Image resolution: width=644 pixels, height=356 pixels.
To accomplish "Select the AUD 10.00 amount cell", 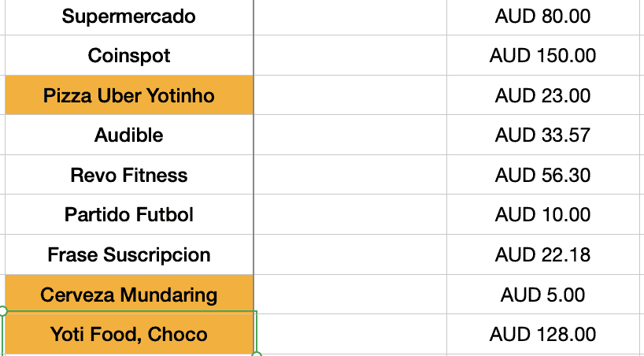I will (x=542, y=214).
